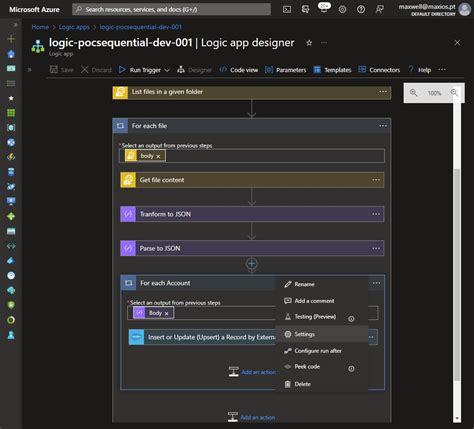
Task: Close the Logic app designer blade
Action: pyautogui.click(x=457, y=43)
